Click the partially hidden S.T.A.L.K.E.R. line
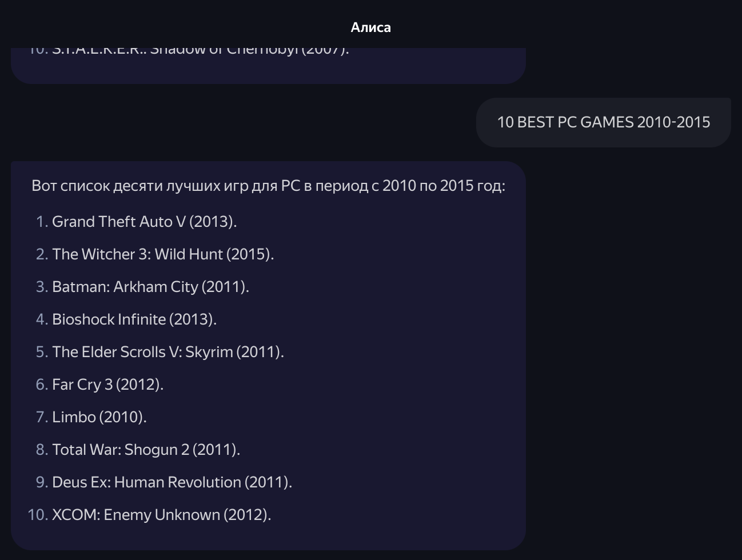742x560 pixels. click(x=200, y=51)
